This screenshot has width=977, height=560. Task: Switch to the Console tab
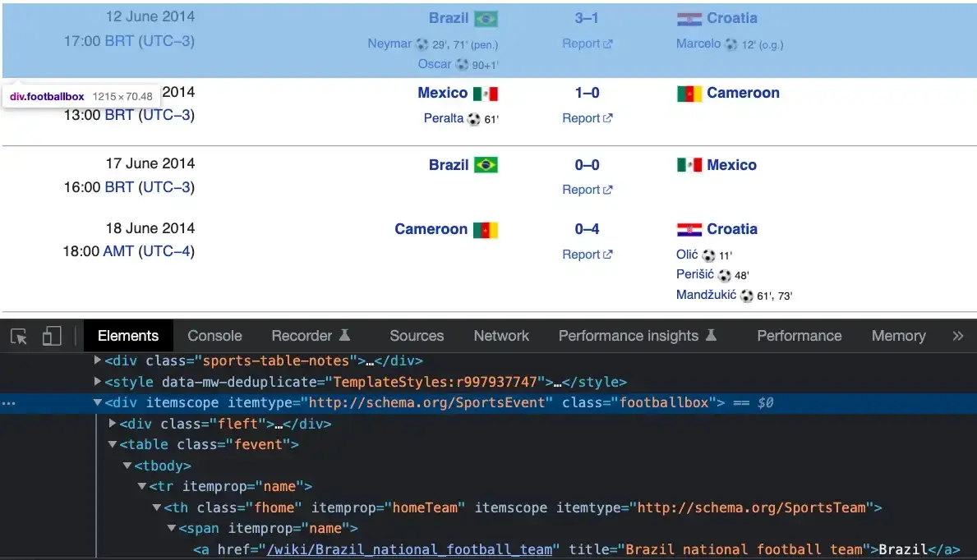coord(214,336)
